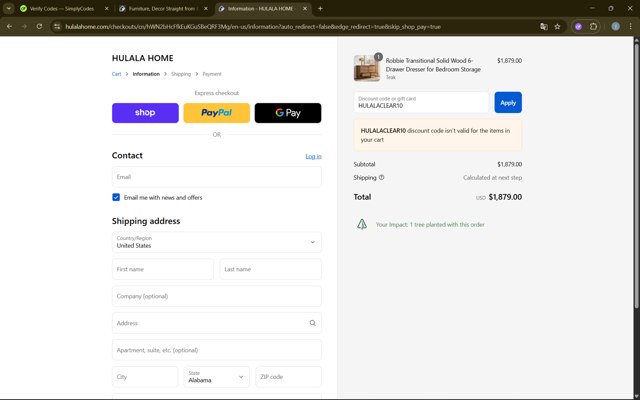Click the Shipping breadcrumb step
Image resolution: width=640 pixels, height=400 pixels.
181,74
